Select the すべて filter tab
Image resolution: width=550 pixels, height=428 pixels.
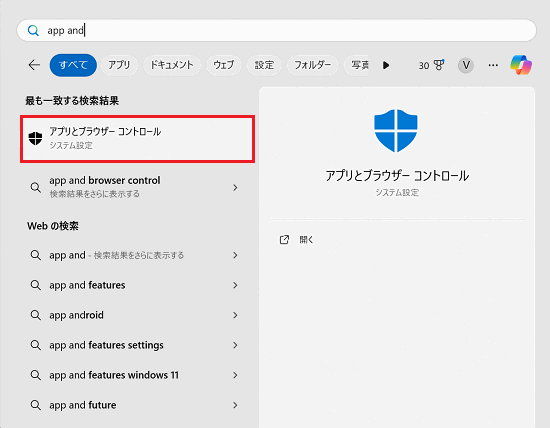73,65
